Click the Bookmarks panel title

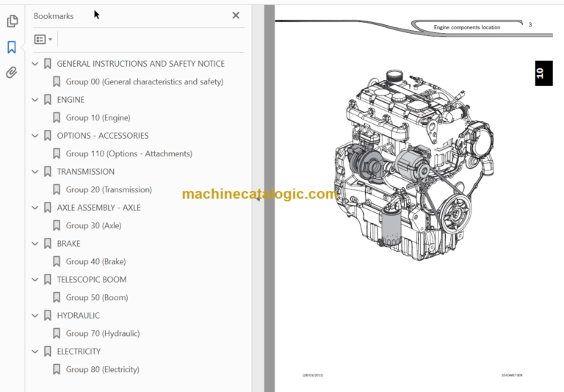(x=54, y=16)
